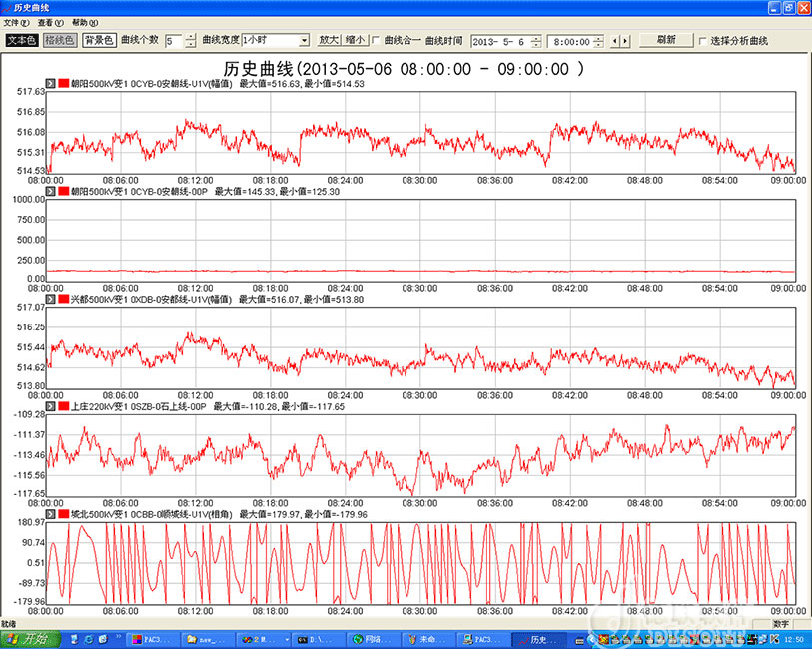Click arrow icon beside 上庄 220KV curve
The image size is (812, 649).
tap(50, 406)
